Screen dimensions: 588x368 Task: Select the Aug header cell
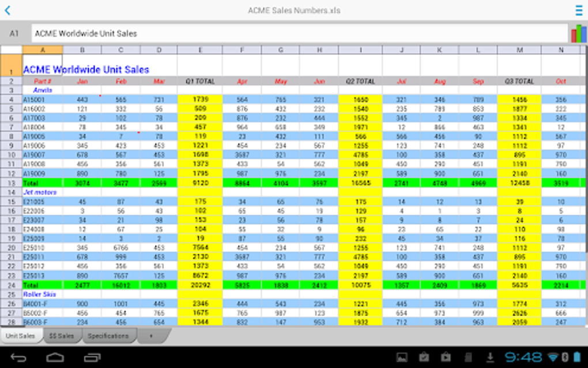pos(439,81)
